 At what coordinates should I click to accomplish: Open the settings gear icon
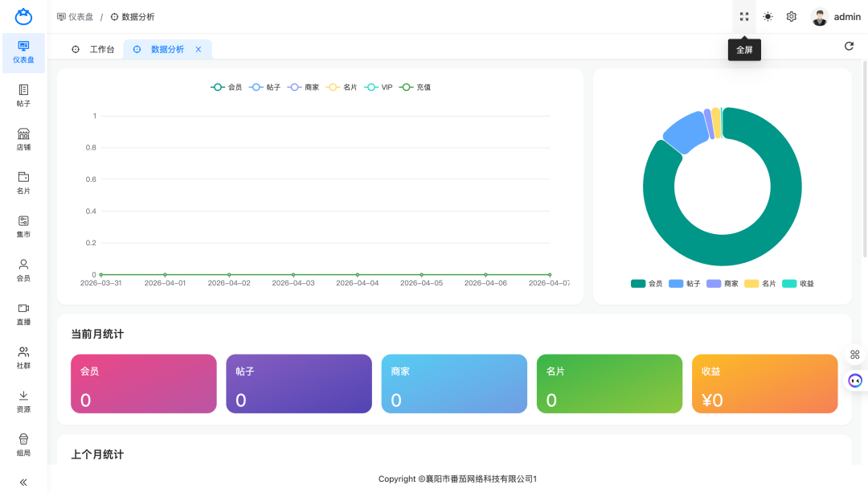pyautogui.click(x=792, y=17)
